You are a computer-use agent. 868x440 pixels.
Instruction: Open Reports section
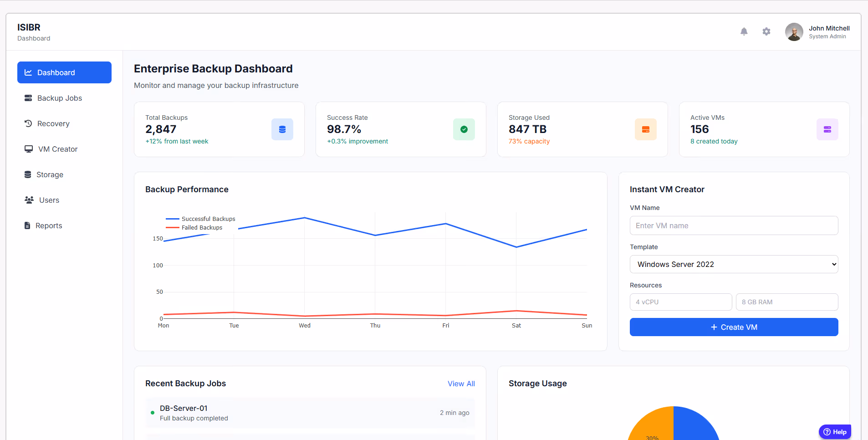pyautogui.click(x=64, y=225)
